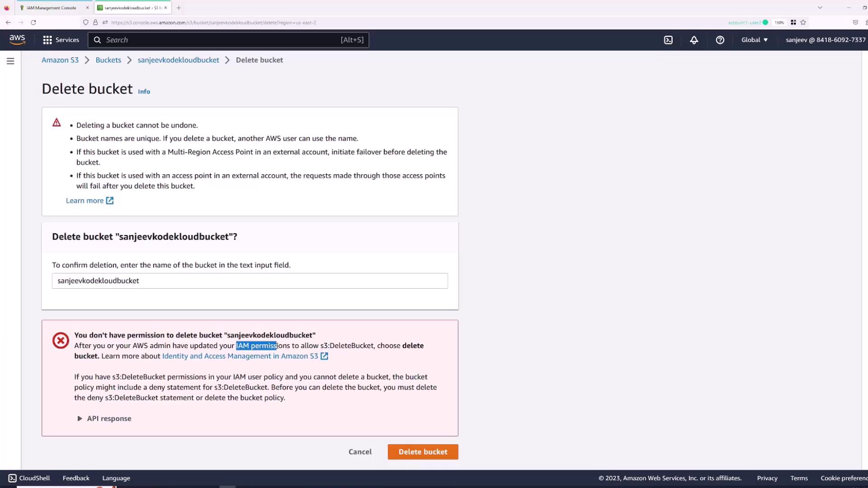Image resolution: width=868 pixels, height=488 pixels.
Task: Click the browser URL address bar
Action: [x=407, y=22]
